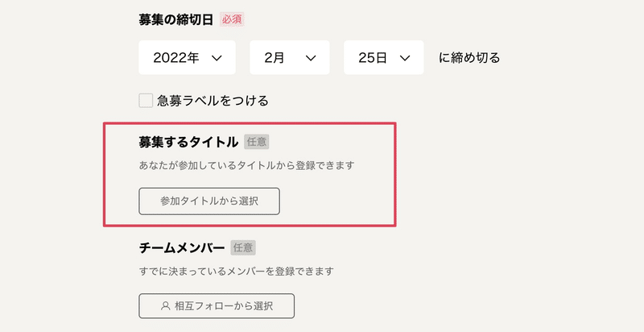The width and height of the screenshot is (644, 332).
Task: Click the chevron arrow beside 25日
Action: coord(405,58)
